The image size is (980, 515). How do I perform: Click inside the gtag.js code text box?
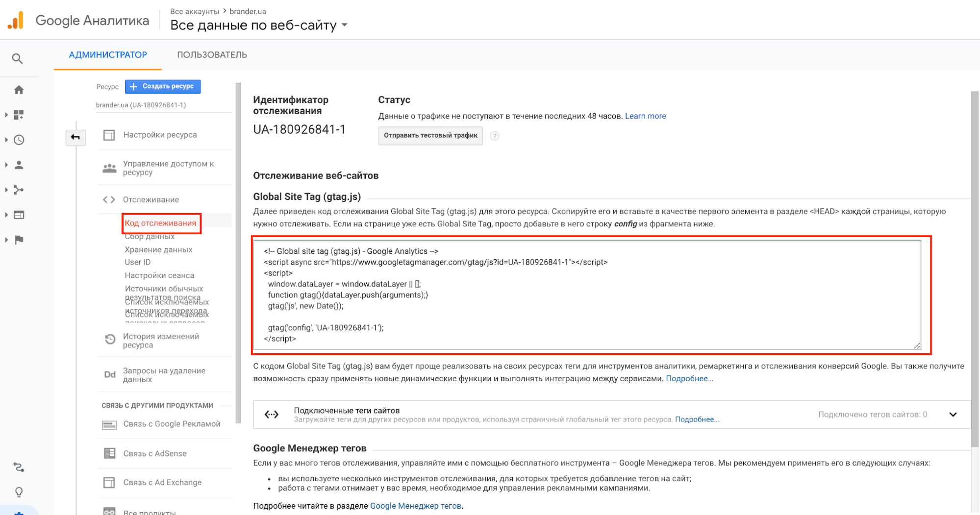[586, 294]
